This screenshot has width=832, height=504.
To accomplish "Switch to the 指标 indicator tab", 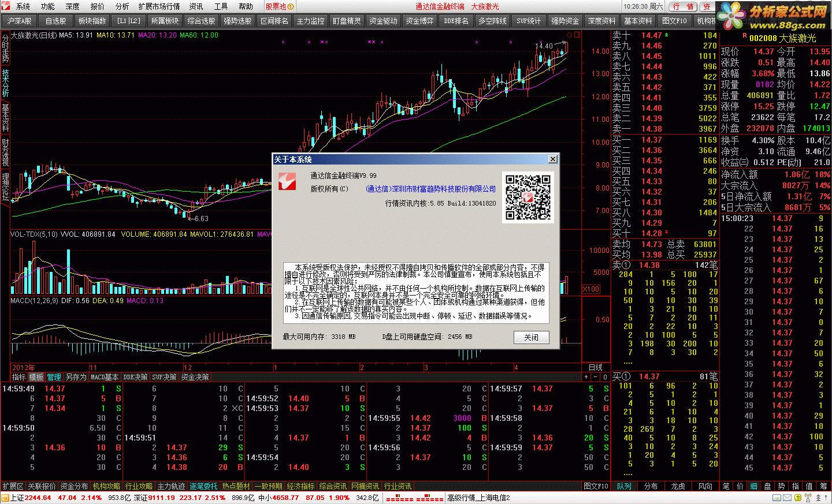I will click(19, 377).
